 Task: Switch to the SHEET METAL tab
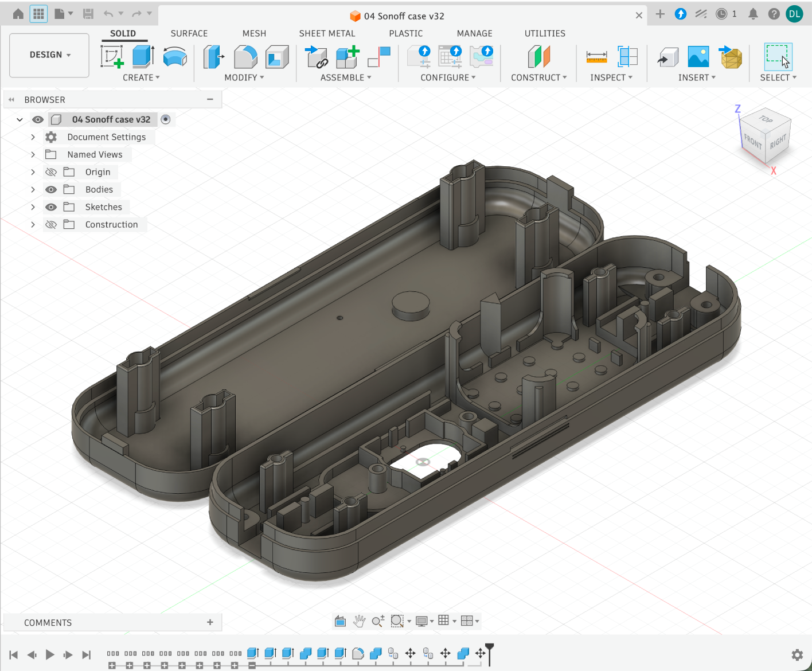pos(327,33)
